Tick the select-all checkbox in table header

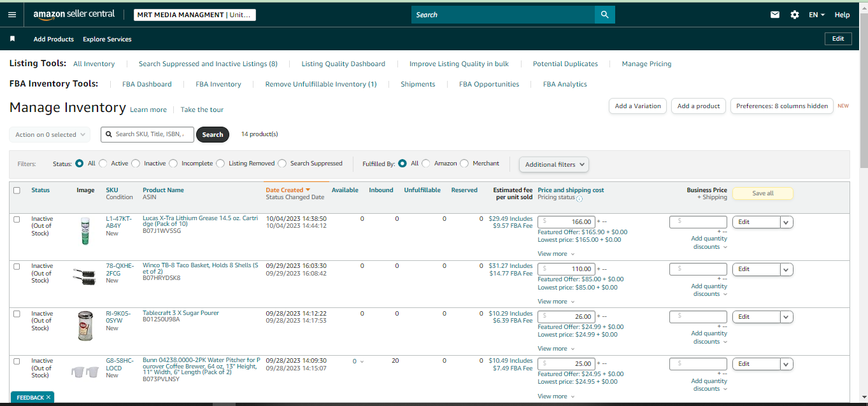[x=17, y=190]
